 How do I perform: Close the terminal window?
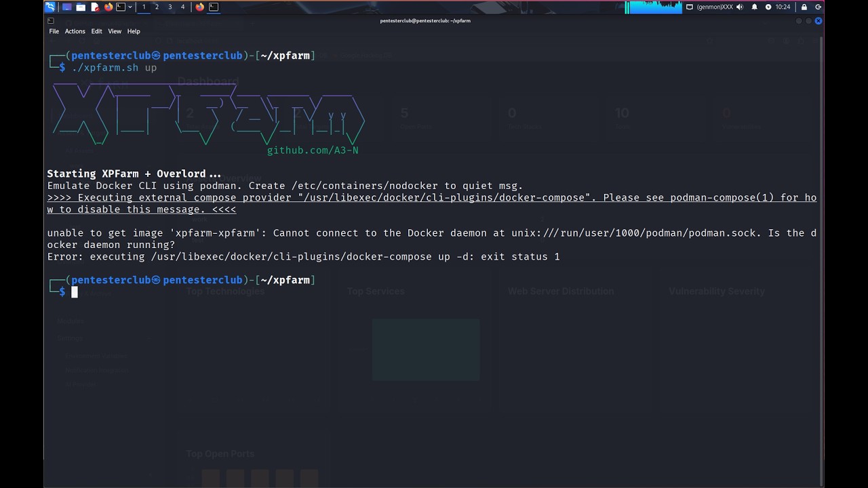[x=818, y=21]
